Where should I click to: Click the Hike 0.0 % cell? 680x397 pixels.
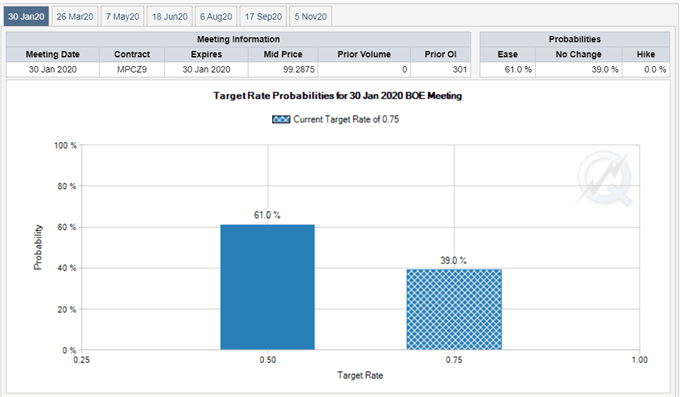pos(646,69)
